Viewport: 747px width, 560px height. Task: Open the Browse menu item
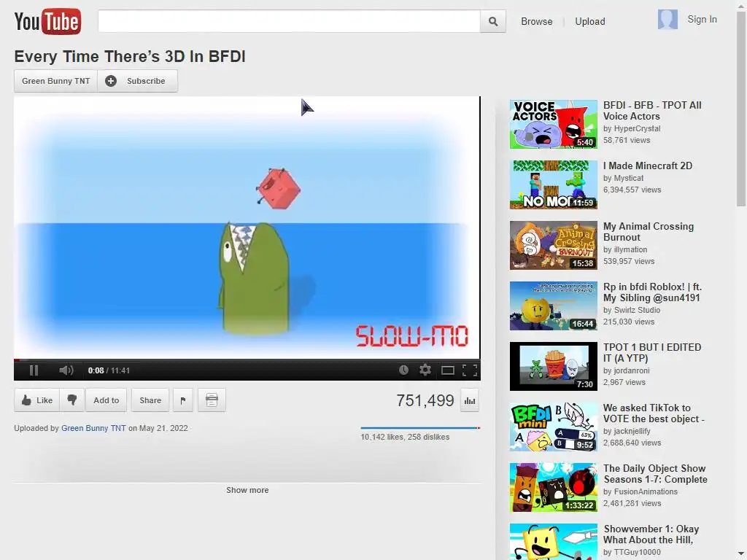536,21
